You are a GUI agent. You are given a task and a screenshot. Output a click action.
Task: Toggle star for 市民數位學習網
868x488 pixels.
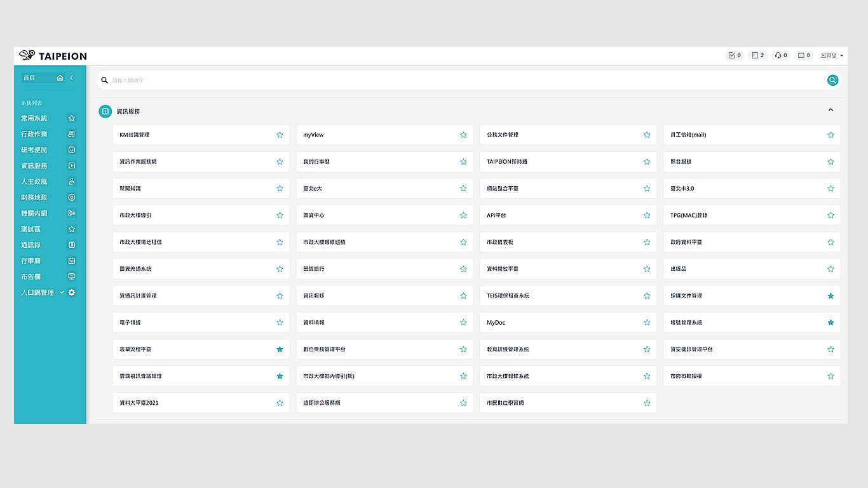(x=647, y=403)
